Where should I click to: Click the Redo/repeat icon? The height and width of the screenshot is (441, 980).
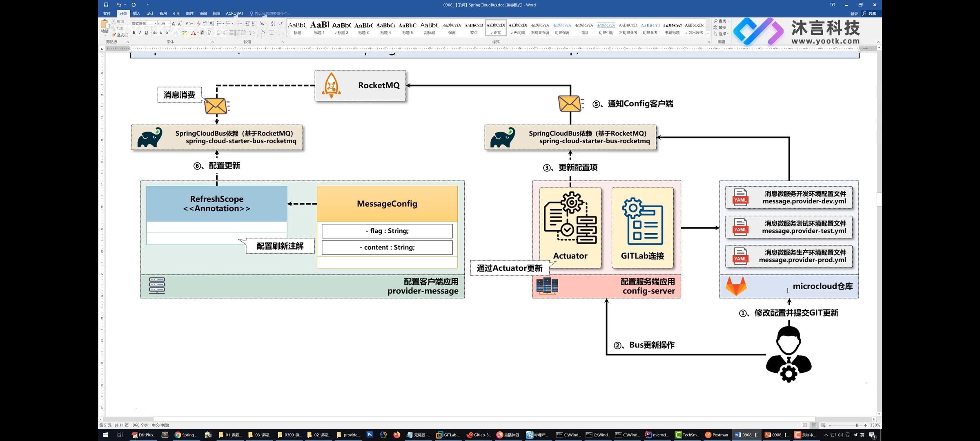134,5
